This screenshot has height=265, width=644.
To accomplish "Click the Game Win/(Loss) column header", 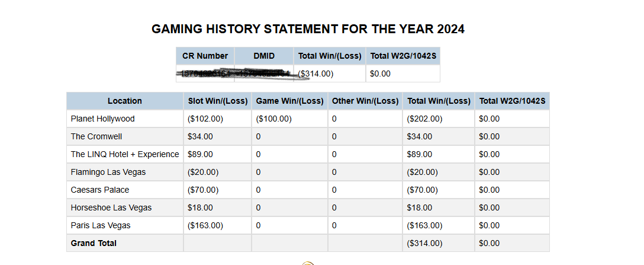I will (289, 101).
